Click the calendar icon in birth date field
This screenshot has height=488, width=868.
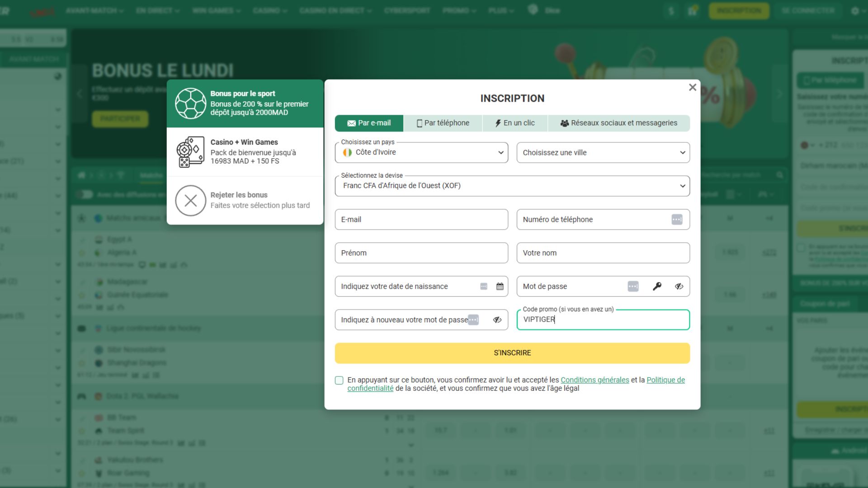[x=500, y=286]
